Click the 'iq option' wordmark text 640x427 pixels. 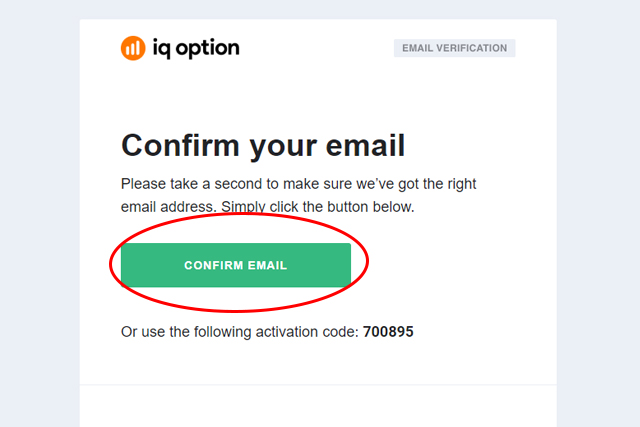[x=196, y=49]
